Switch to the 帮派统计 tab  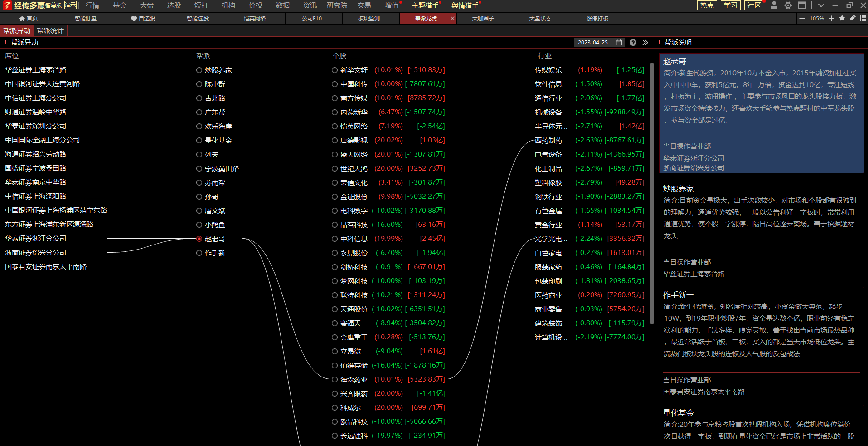(x=50, y=30)
